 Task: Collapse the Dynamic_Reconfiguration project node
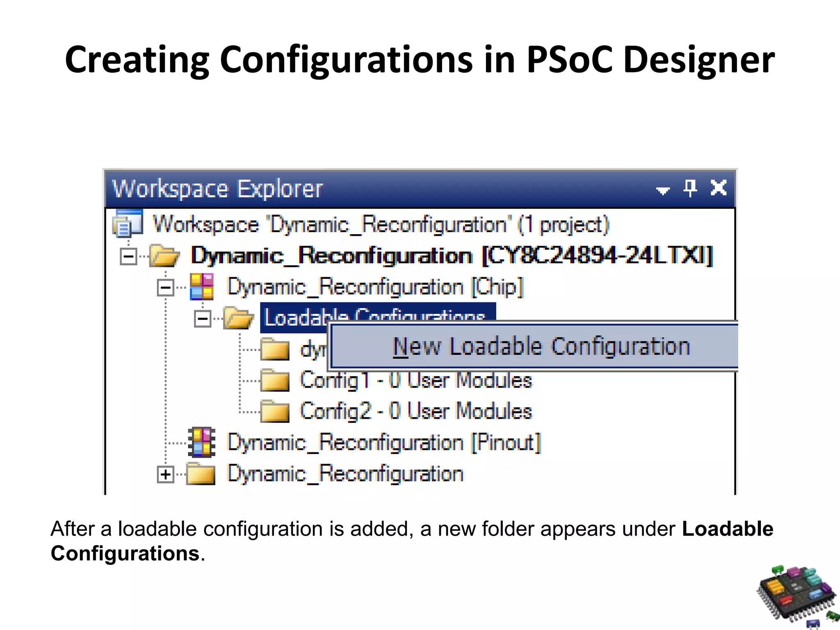click(x=128, y=257)
